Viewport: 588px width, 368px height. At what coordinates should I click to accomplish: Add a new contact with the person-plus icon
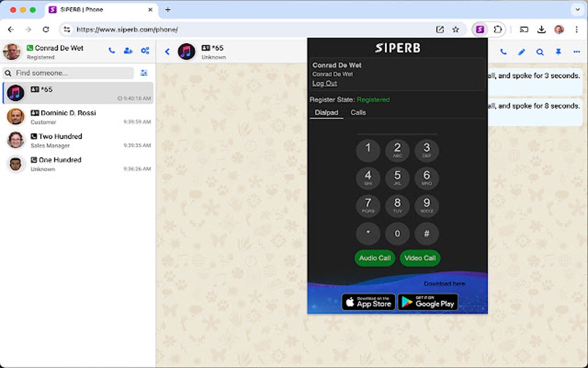tap(128, 51)
